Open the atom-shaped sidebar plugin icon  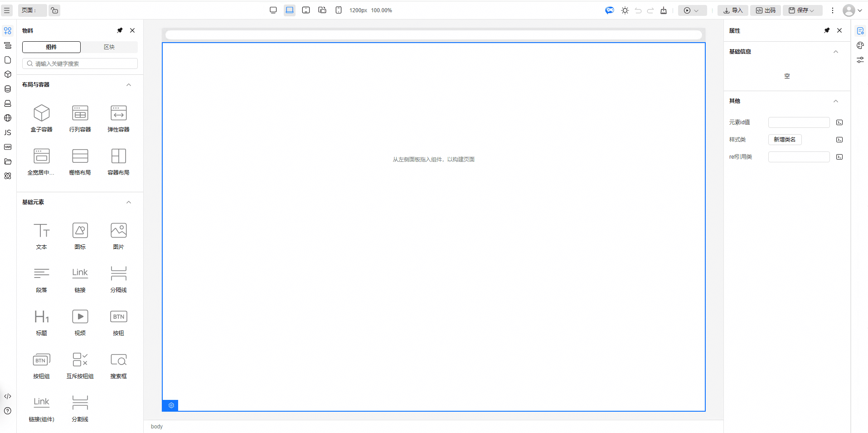tap(8, 176)
